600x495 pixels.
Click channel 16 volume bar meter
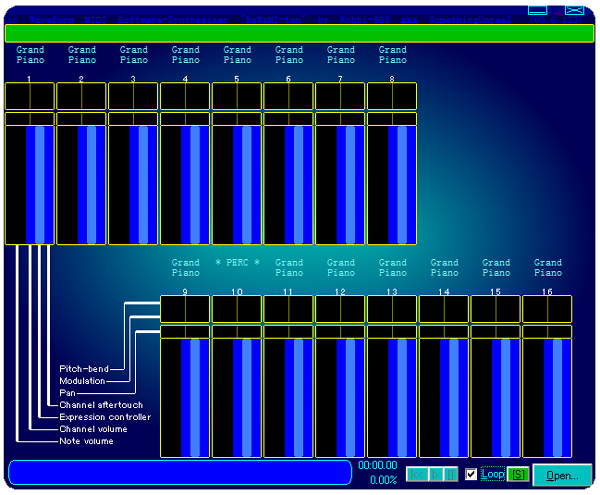(x=547, y=397)
